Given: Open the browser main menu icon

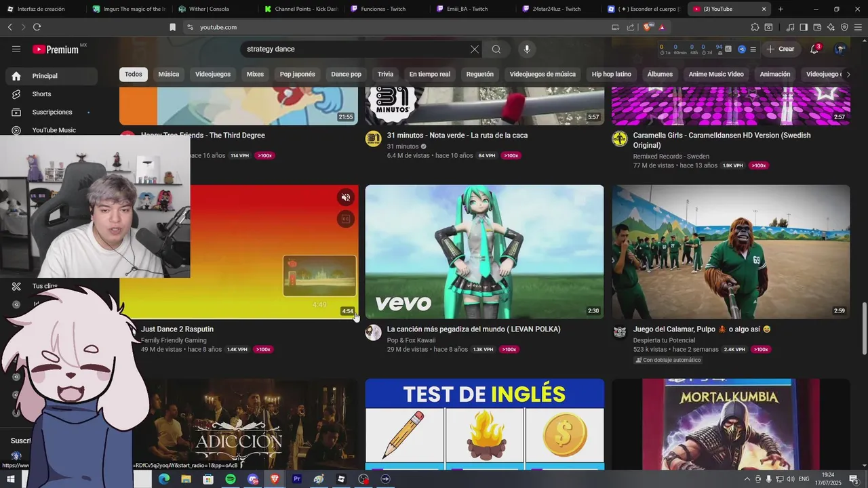Looking at the screenshot, I should pyautogui.click(x=858, y=27).
